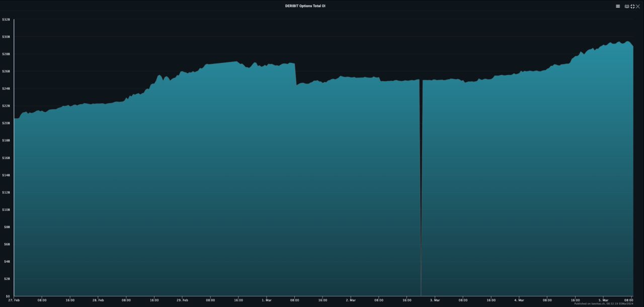
Task: Close the chart with the X icon
Action: pyautogui.click(x=638, y=6)
